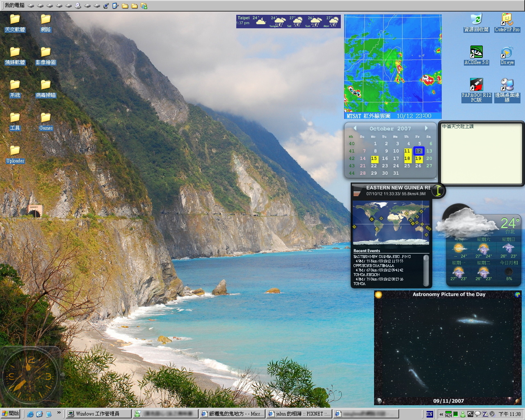Select the 資源回收筒 recycle bin icon
The width and height of the screenshot is (525, 420).
476,23
